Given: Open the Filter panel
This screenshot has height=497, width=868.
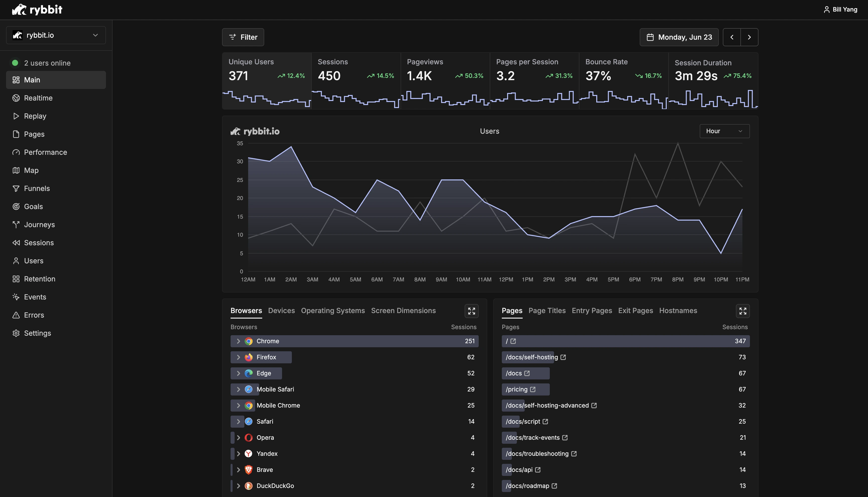Looking at the screenshot, I should pyautogui.click(x=243, y=37).
